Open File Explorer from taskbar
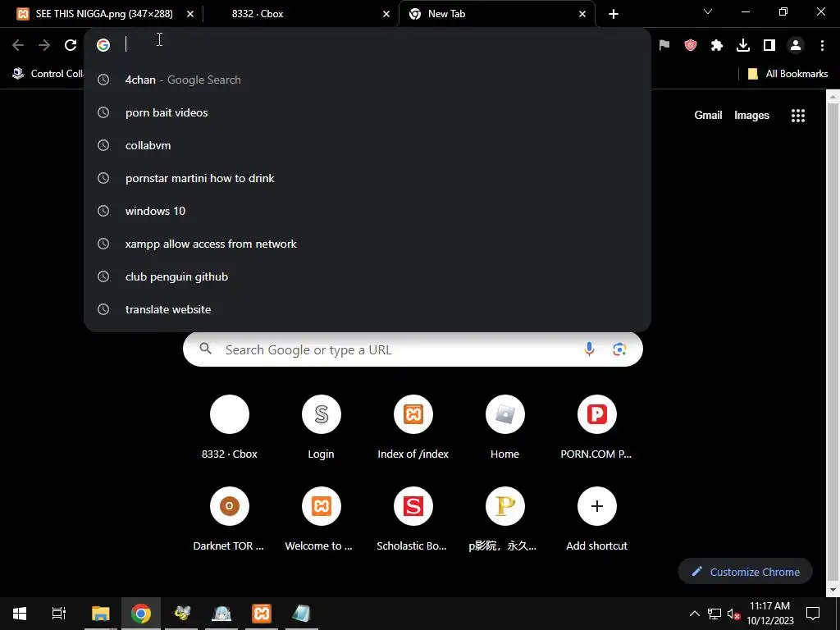The height and width of the screenshot is (630, 840). pyautogui.click(x=100, y=614)
